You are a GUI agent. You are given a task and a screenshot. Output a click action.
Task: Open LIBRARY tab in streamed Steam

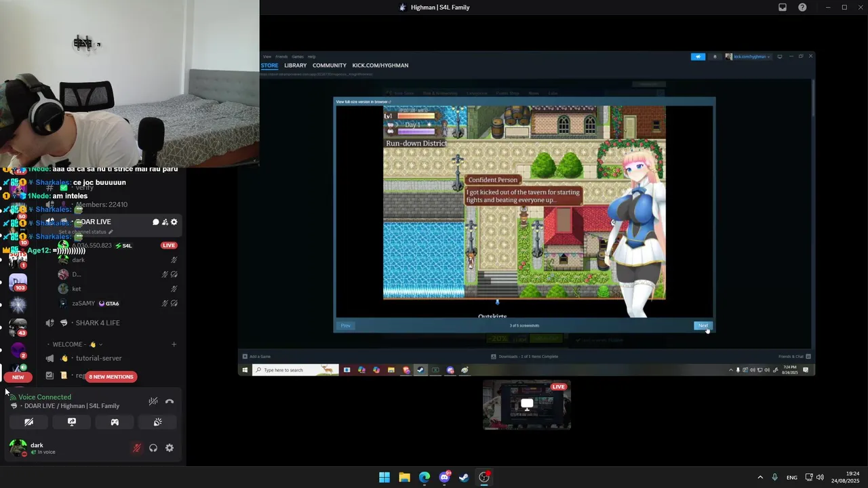coord(295,66)
